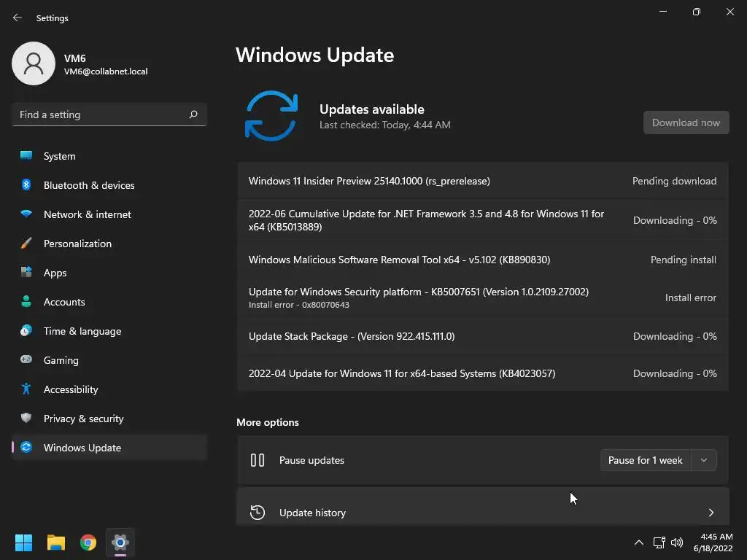Click the Apps icon in sidebar
This screenshot has width=747, height=560.
[x=26, y=273]
